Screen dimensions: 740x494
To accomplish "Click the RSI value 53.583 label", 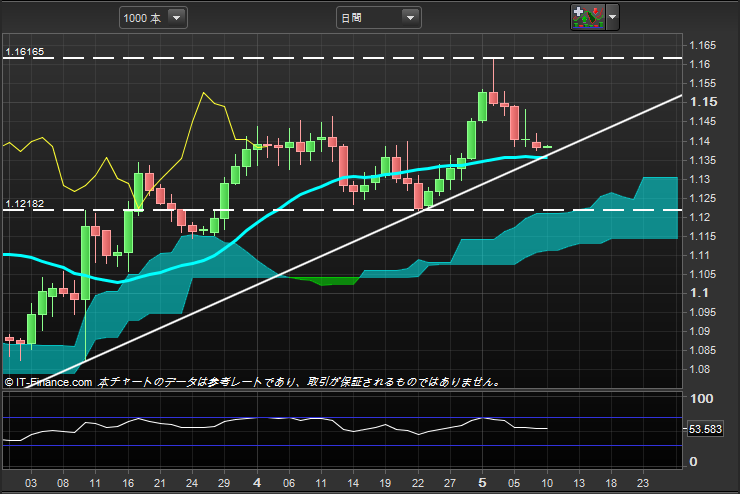I will [705, 429].
